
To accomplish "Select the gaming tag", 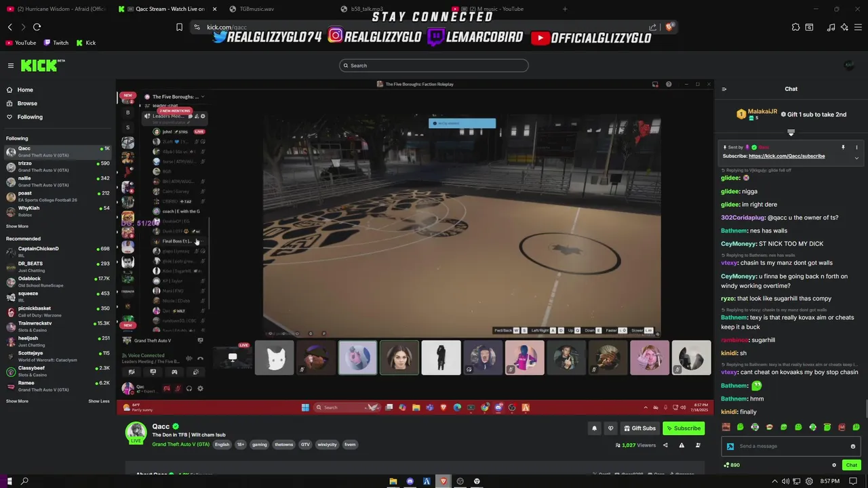I will pos(260,445).
